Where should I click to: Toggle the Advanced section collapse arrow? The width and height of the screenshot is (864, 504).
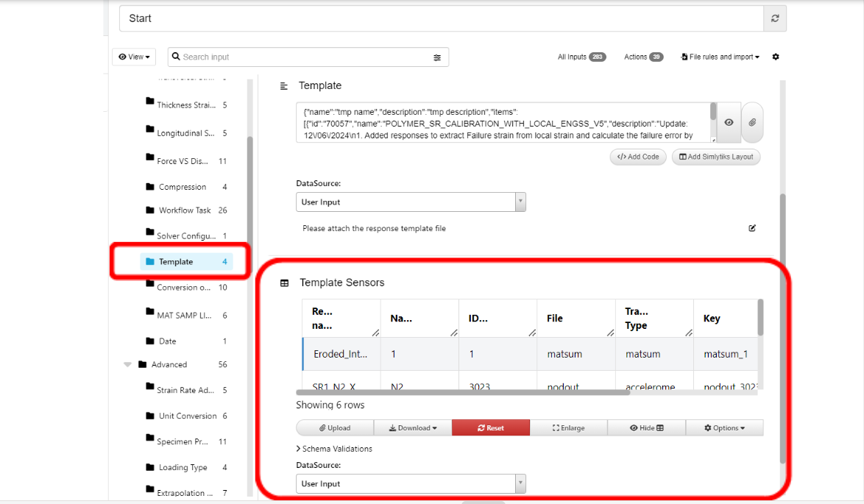127,364
